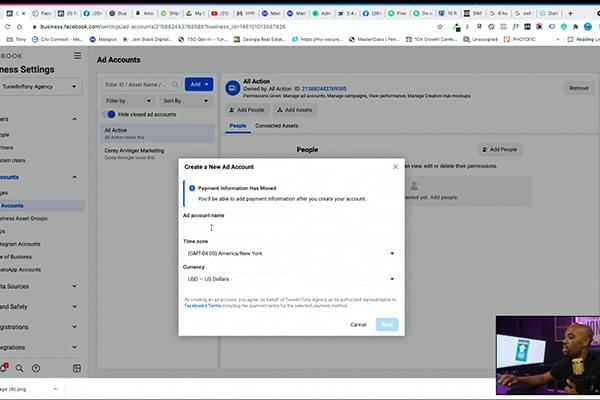Click the notifications icon at the sidebar bottom

[5, 368]
